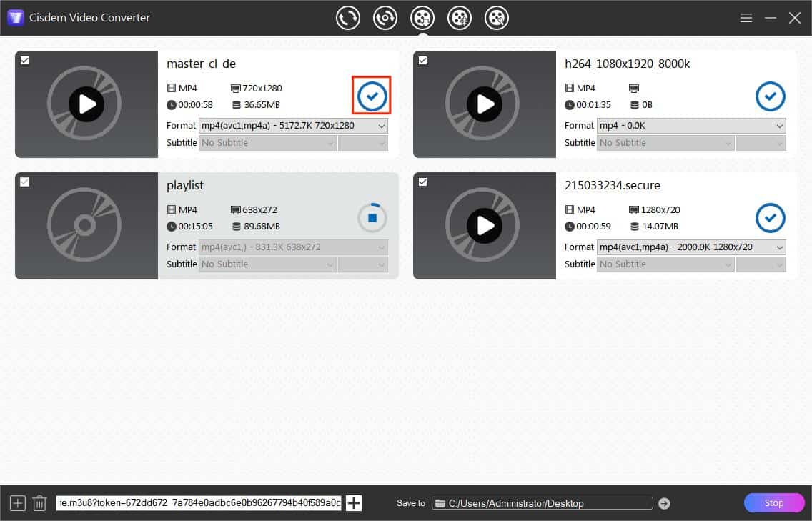812x521 pixels.
Task: Click the completed checkmark for h264_1080x1920_8000k
Action: (x=770, y=96)
